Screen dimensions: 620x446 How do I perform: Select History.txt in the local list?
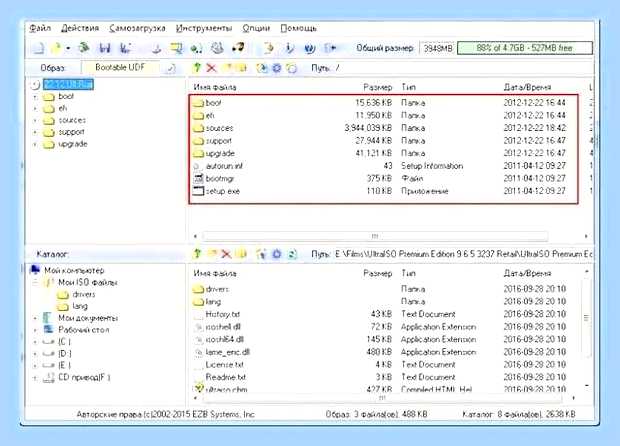223,314
